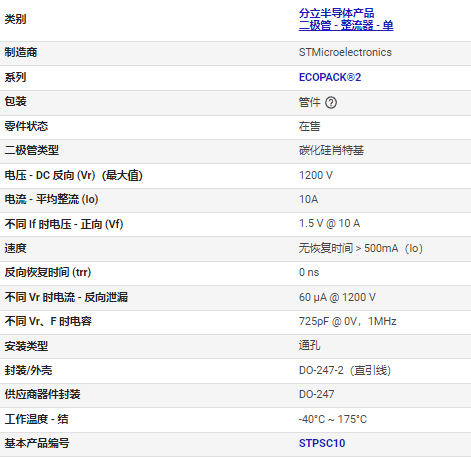Click the 通孔 mounting type value
This screenshot has height=459, width=471.
pos(309,345)
